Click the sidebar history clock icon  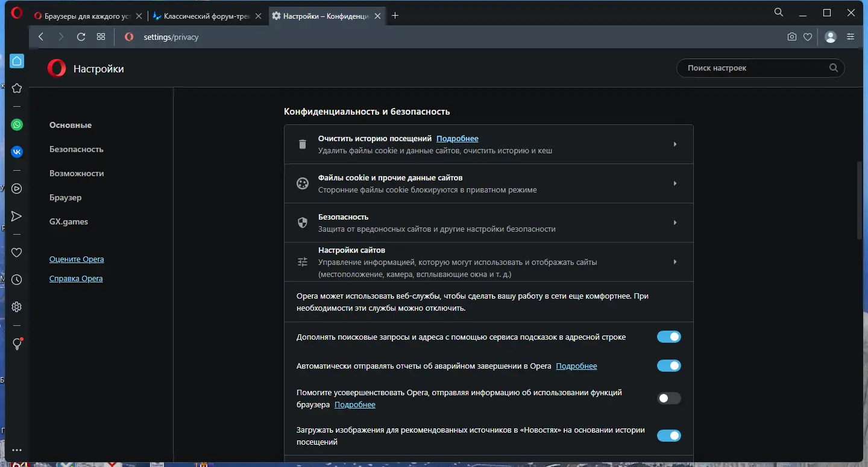pos(17,280)
